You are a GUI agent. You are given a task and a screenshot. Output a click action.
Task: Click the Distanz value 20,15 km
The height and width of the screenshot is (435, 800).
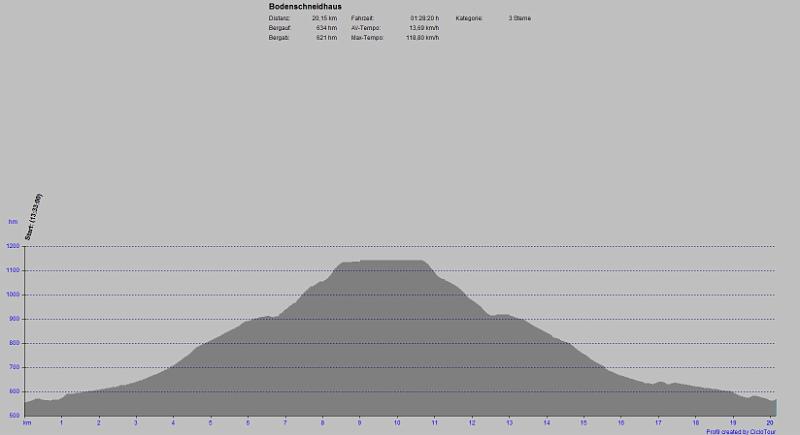click(325, 19)
